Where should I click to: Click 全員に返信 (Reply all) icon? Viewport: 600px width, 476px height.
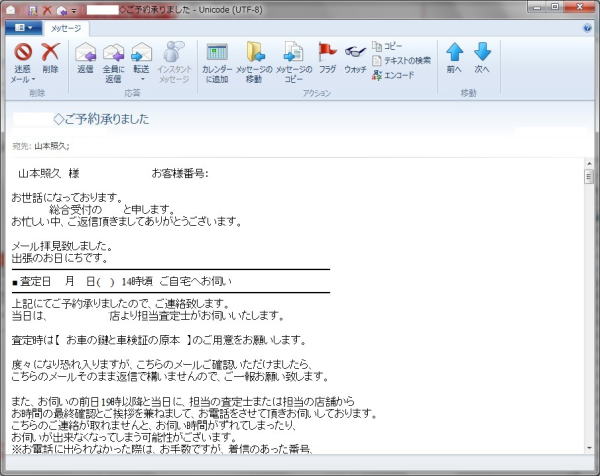(113, 58)
